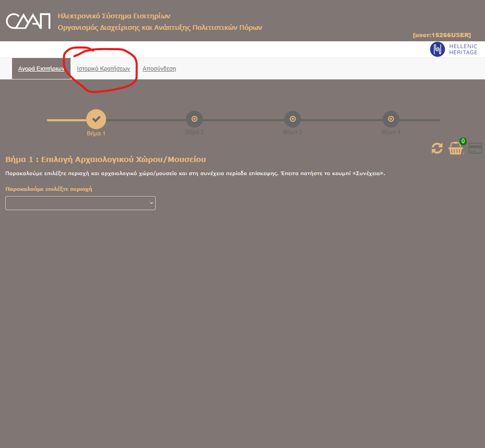Click the basket item count badge

pos(463,141)
